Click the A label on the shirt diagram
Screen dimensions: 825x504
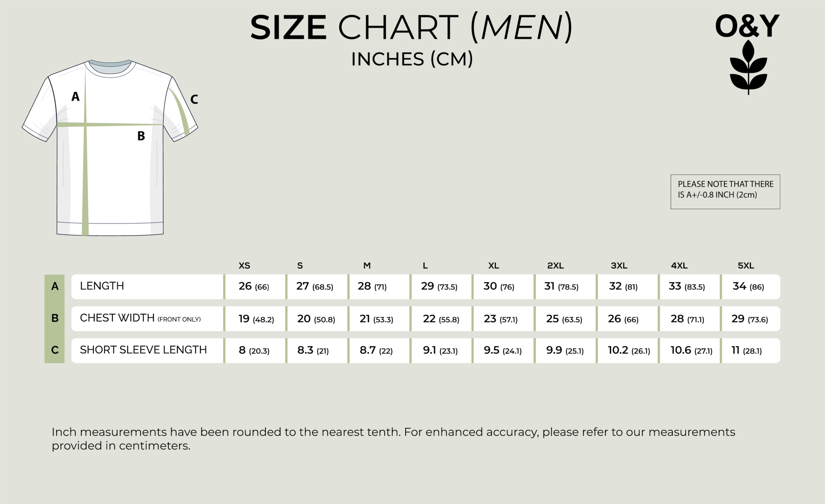click(75, 97)
